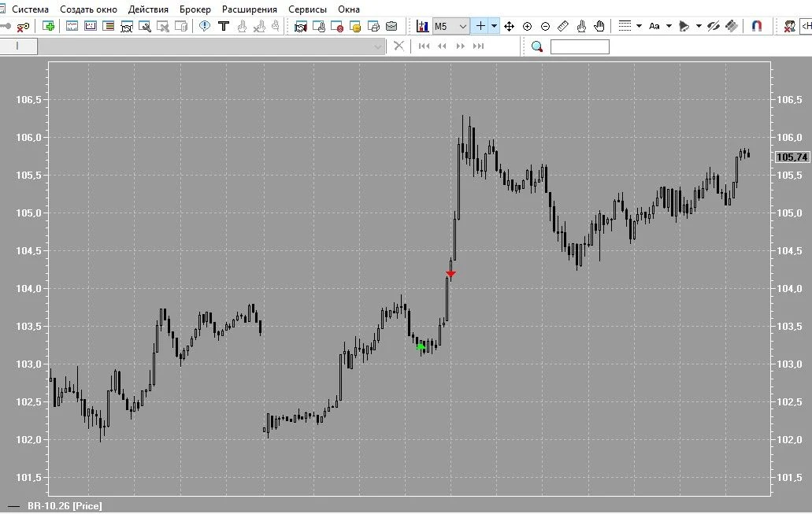The height and width of the screenshot is (514, 812).
Task: Click the window icon with gold coins
Action: tap(355, 27)
